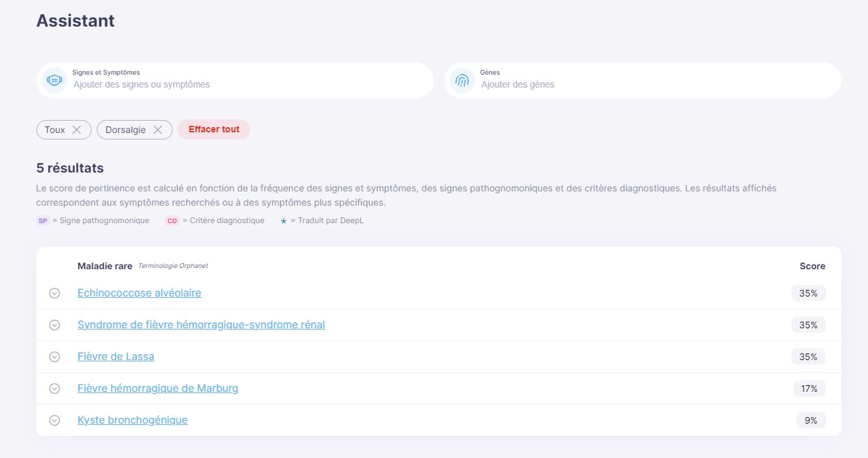Screen dimensions: 868x458
Task: Expand the fièvre hémorragique-syndrome rénal row
Action: click(55, 325)
